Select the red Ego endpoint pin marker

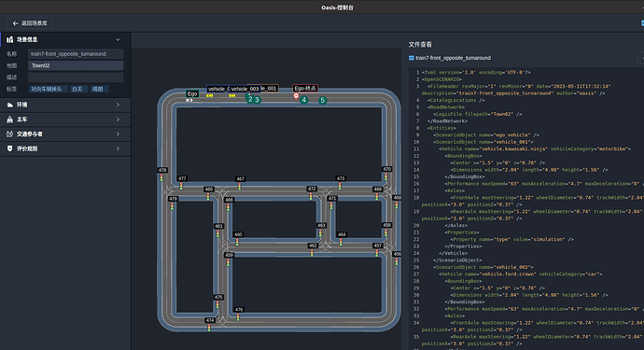296,96
